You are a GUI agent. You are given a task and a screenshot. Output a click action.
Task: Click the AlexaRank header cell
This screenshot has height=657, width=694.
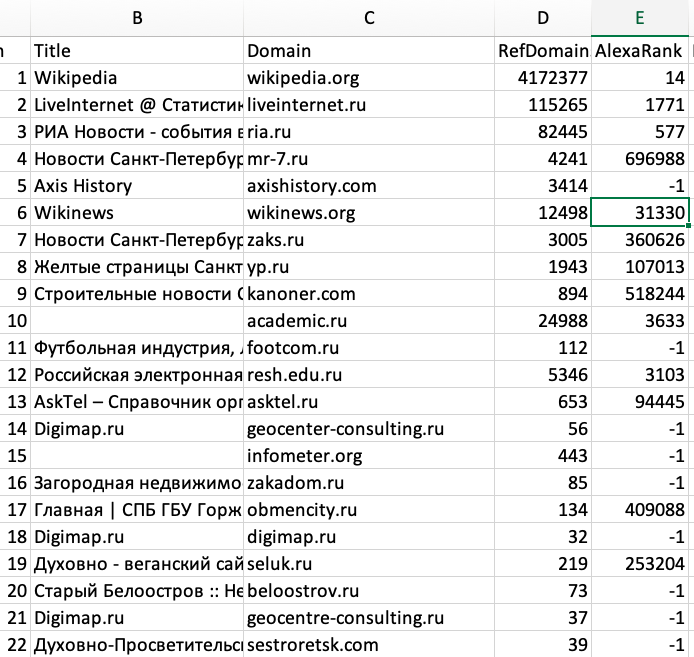640,50
